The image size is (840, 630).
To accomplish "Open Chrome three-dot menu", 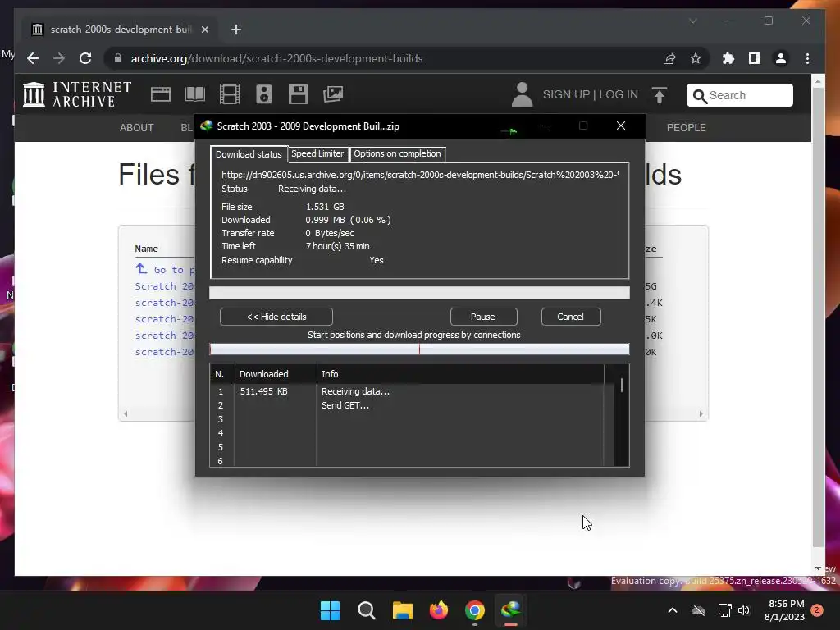I will (807, 58).
